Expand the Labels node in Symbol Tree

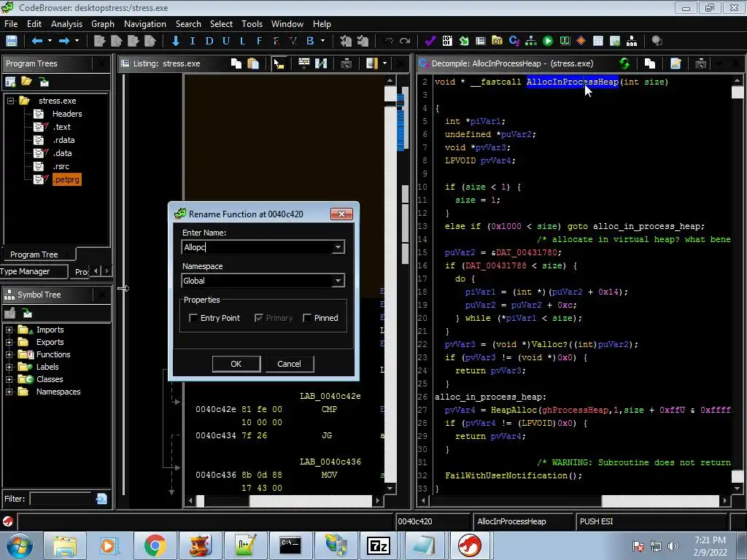tap(9, 367)
